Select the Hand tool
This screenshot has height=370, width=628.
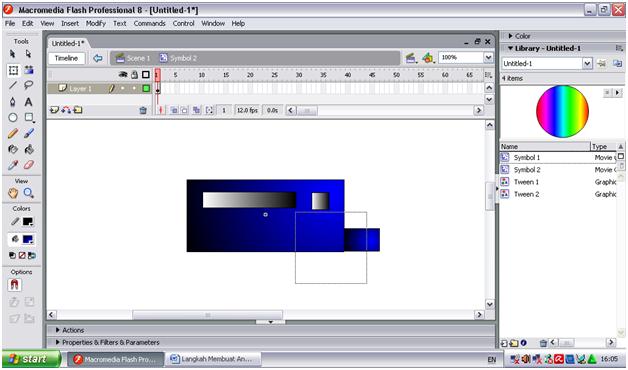coord(13,193)
